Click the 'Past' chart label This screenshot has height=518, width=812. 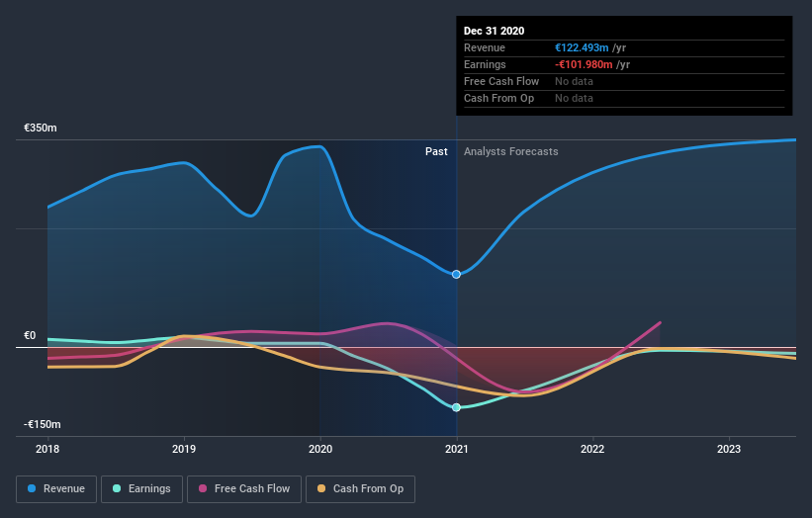pyautogui.click(x=436, y=151)
